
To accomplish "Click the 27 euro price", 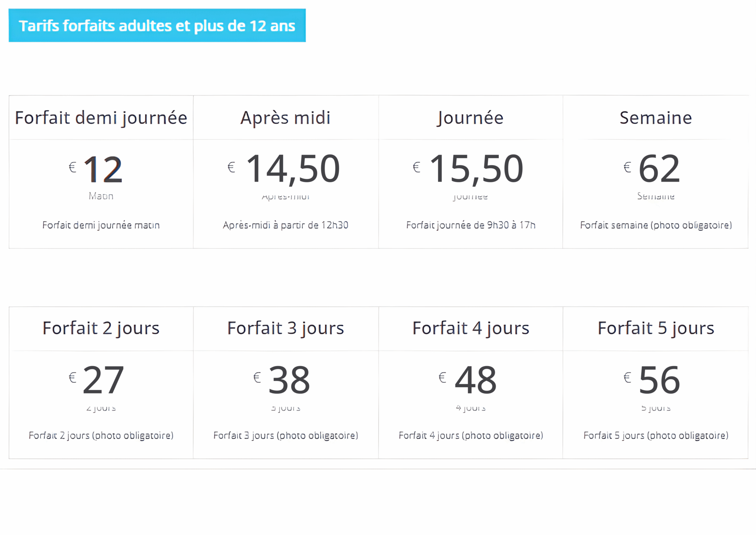I will coord(103,380).
